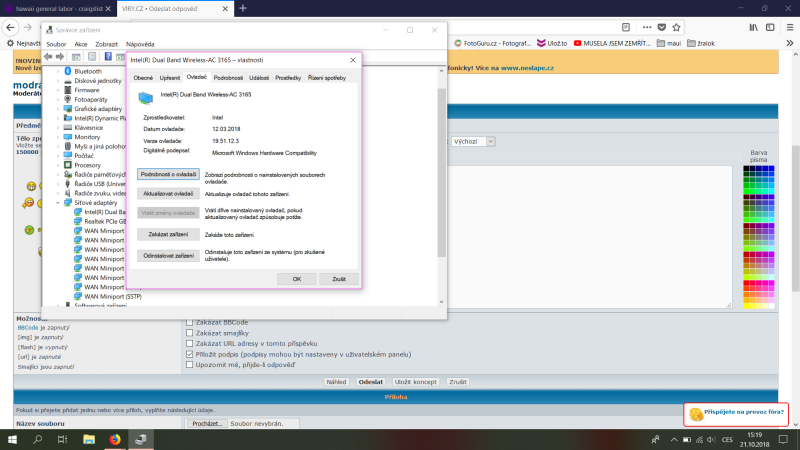Open the Firefox library icon
800x450 pixels.
[x=754, y=28]
